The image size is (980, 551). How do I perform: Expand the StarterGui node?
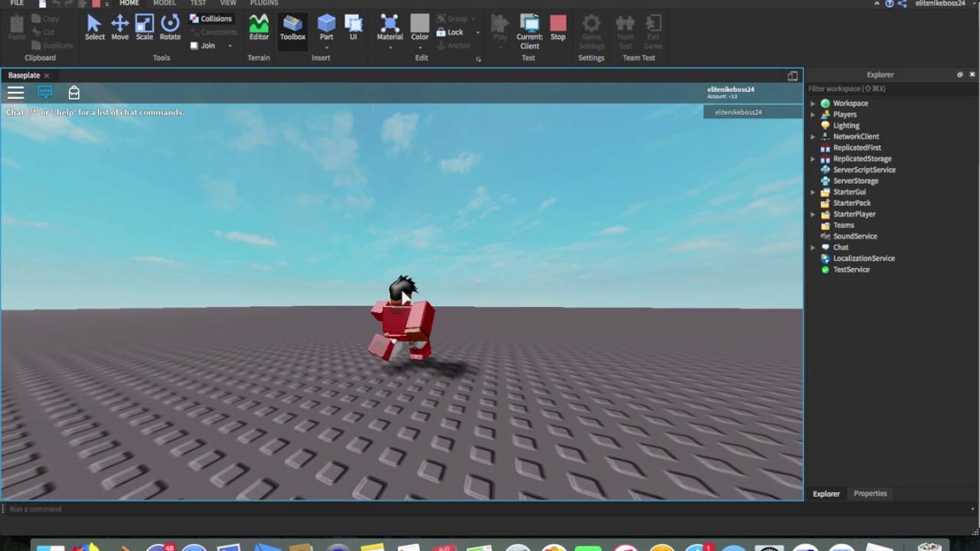click(813, 192)
